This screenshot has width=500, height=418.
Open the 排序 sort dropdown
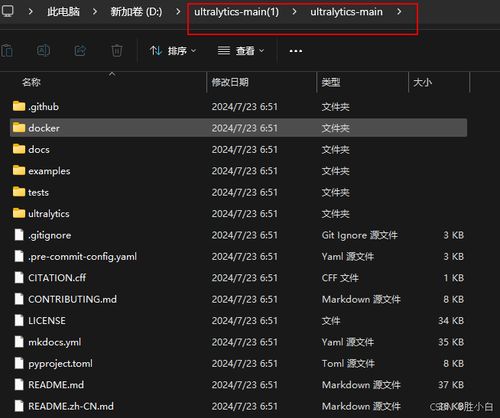(173, 51)
